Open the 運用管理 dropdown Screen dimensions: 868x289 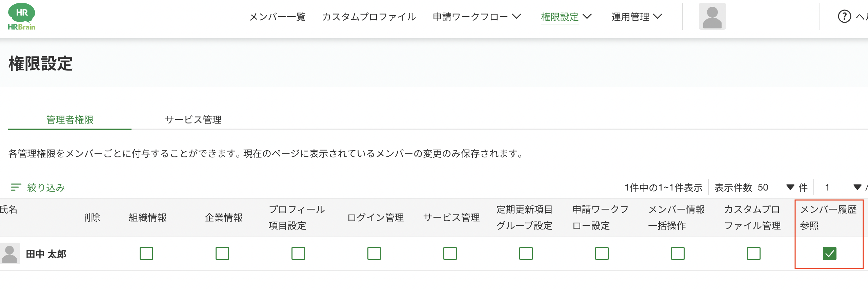[x=637, y=17]
